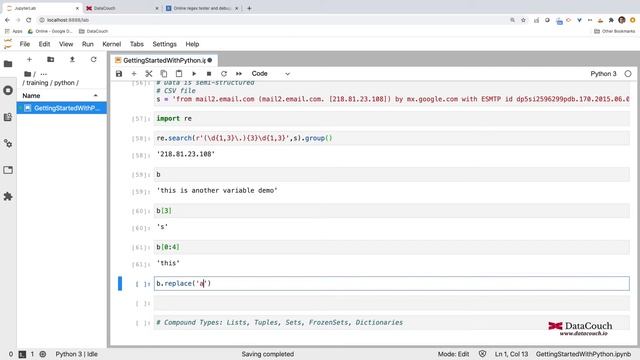Click the '218.81.23.108' output text
The image size is (640, 360).
point(186,154)
